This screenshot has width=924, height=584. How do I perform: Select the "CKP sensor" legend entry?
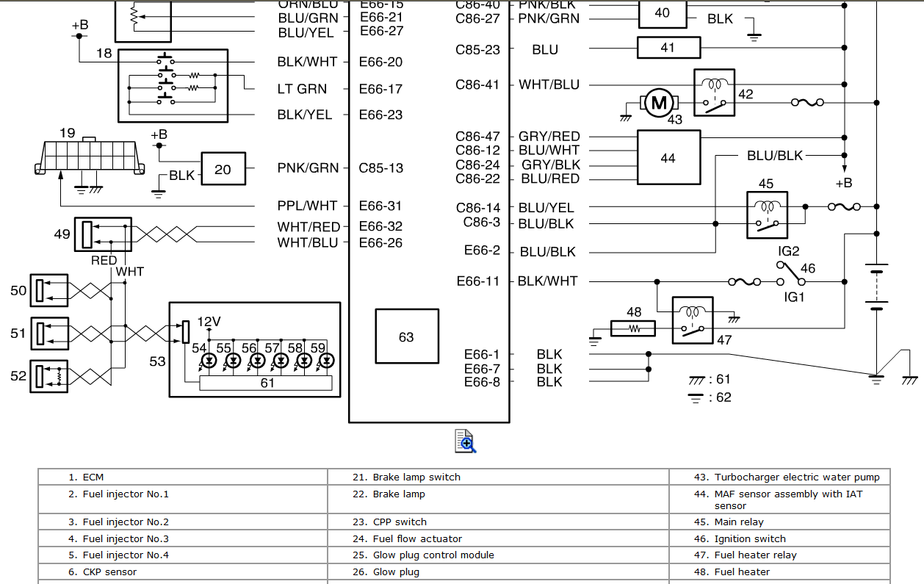click(109, 572)
